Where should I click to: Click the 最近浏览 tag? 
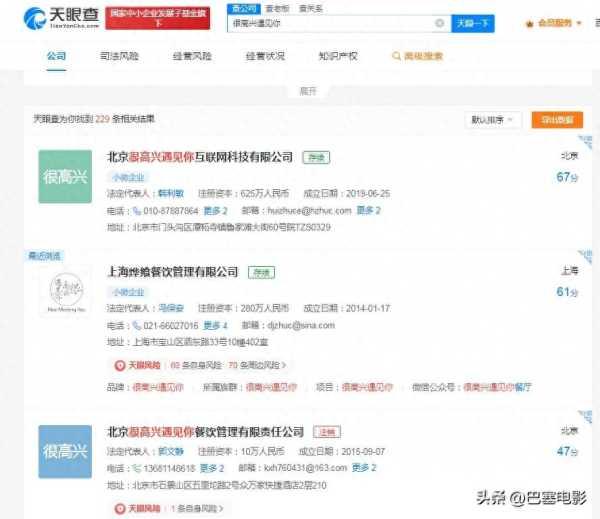(x=44, y=256)
